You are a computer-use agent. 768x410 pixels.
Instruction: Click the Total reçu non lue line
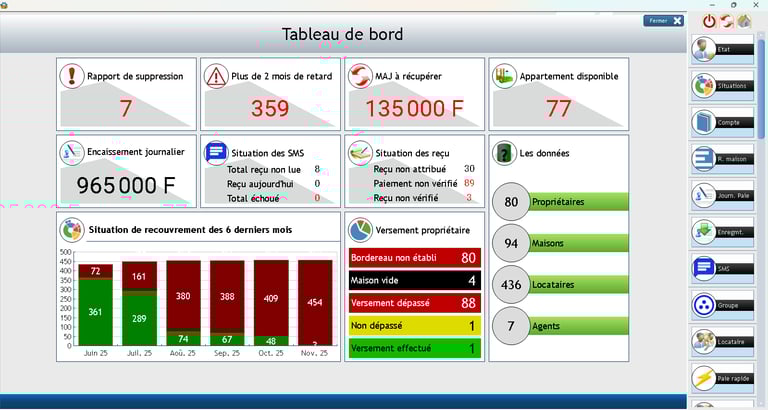[x=273, y=169]
